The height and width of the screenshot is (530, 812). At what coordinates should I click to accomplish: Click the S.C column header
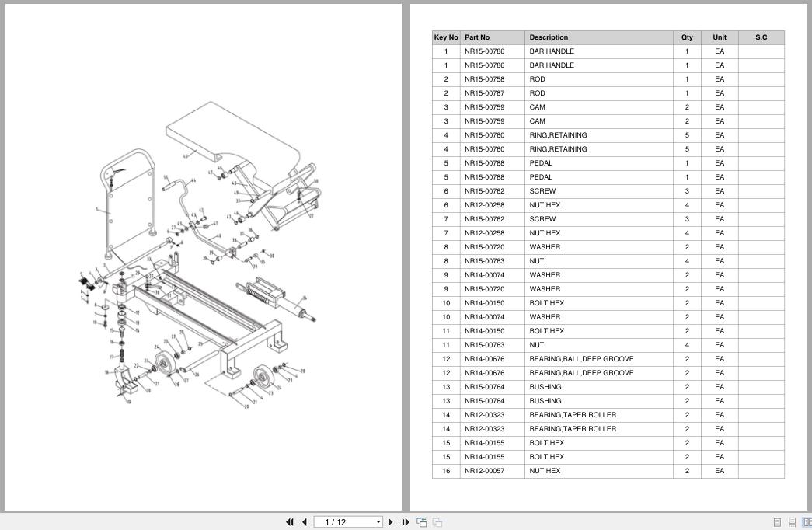tap(761, 37)
